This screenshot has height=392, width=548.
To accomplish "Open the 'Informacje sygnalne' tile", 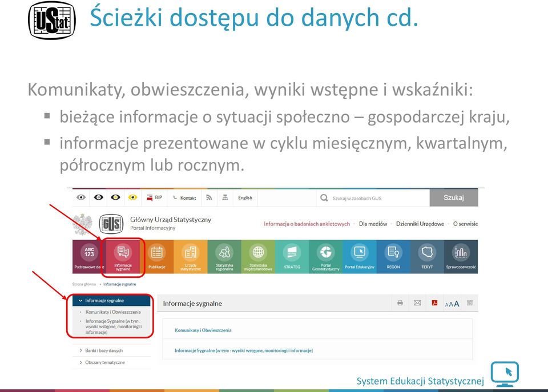I will click(x=123, y=257).
